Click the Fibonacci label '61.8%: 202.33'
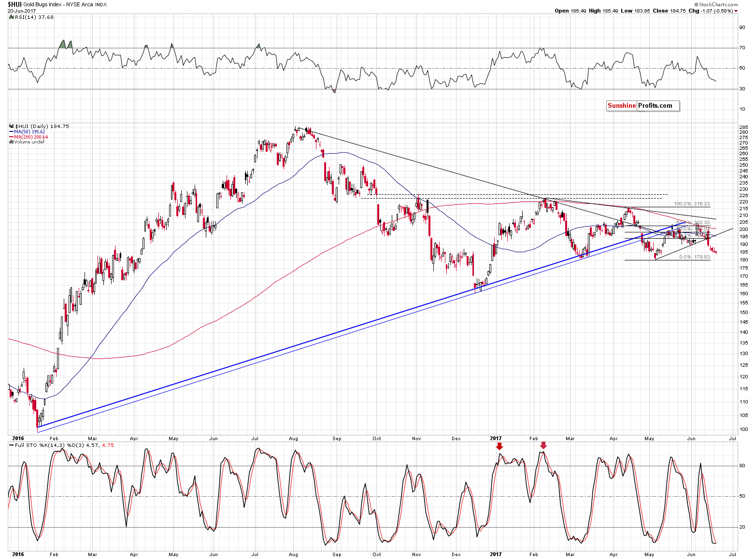The width and height of the screenshot is (756, 559). coord(693,223)
